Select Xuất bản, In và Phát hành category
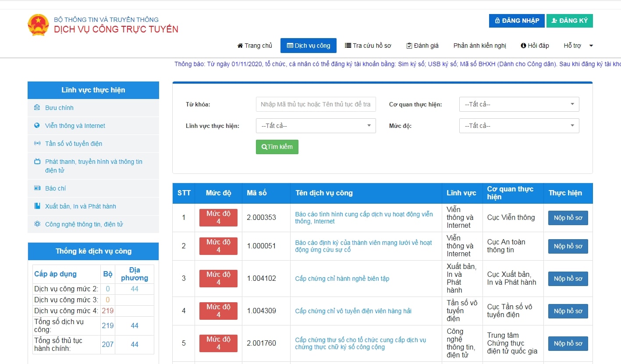This screenshot has height=364, width=621. click(80, 206)
